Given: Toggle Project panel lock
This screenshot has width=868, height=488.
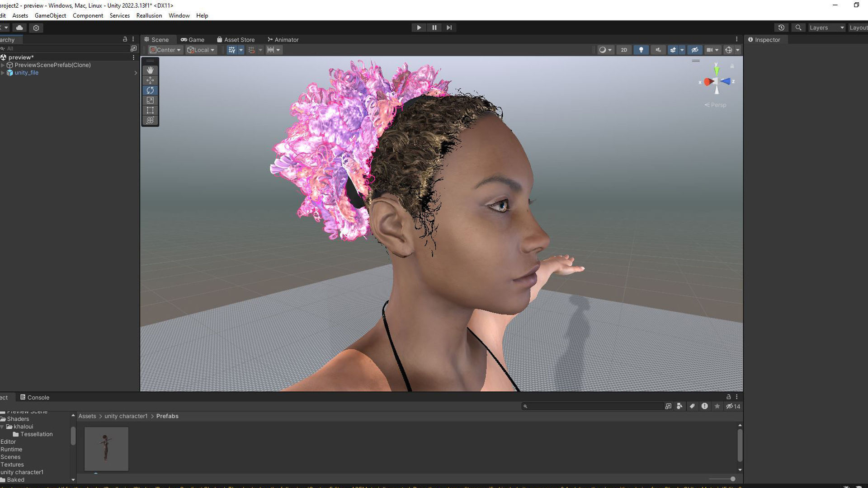Looking at the screenshot, I should click(728, 397).
